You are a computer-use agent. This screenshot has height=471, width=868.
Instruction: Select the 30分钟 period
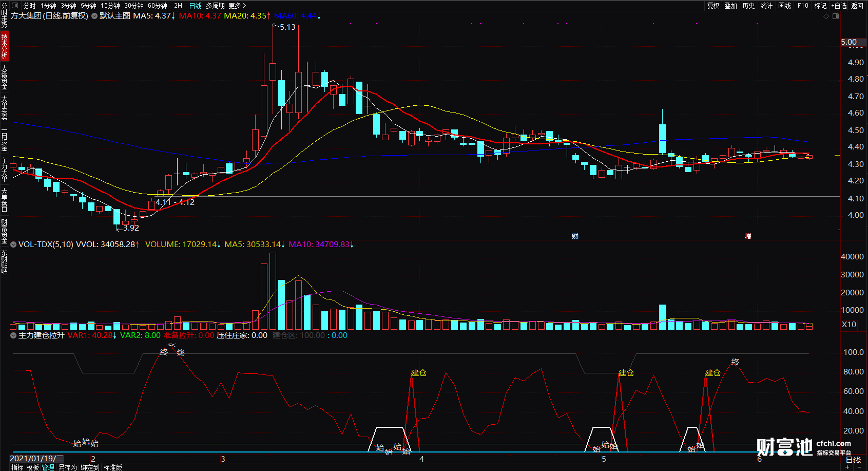coord(134,6)
